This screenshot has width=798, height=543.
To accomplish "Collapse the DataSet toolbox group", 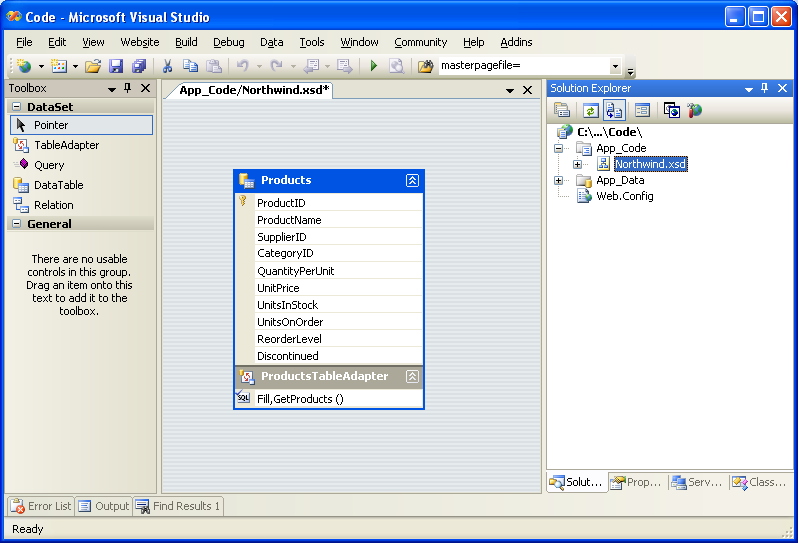I will pyautogui.click(x=16, y=106).
